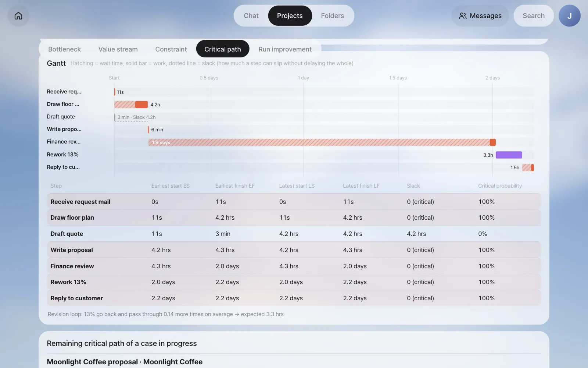Click the Moonlight Coffee proposal case title

click(x=125, y=362)
